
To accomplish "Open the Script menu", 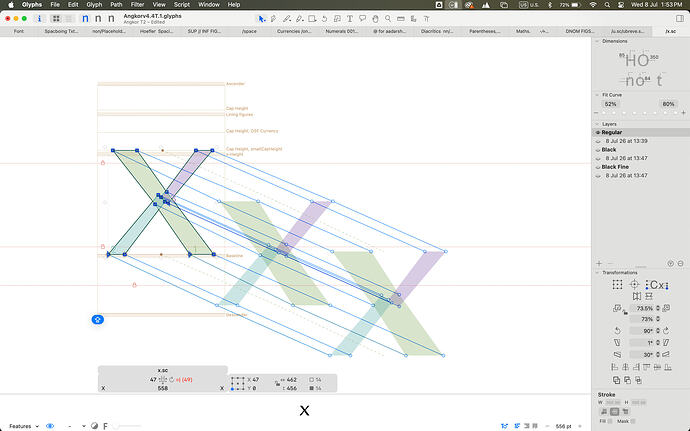I will click(x=182, y=5).
